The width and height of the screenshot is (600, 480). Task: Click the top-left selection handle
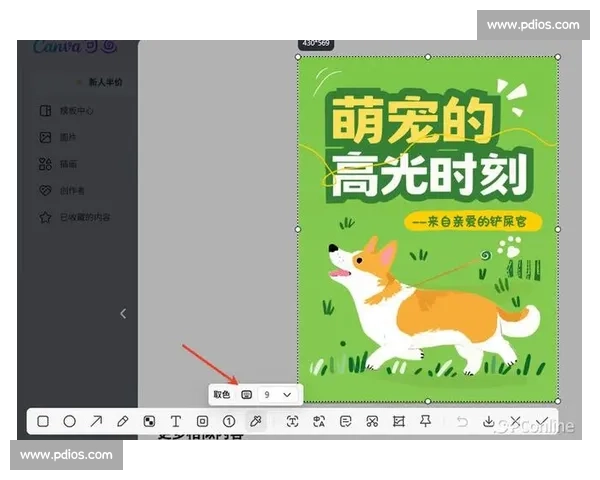click(x=298, y=57)
